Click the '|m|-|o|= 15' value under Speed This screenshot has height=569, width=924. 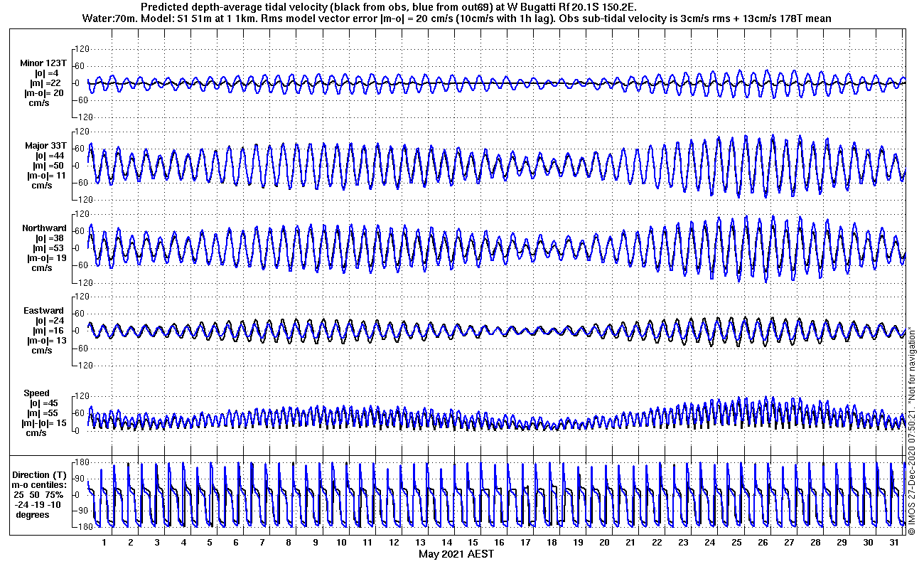45,423
